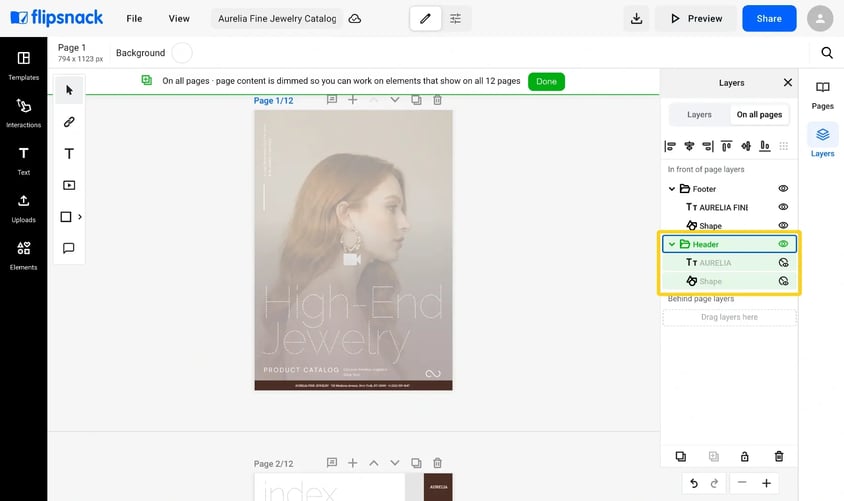Click the blue Share button

coord(769,19)
